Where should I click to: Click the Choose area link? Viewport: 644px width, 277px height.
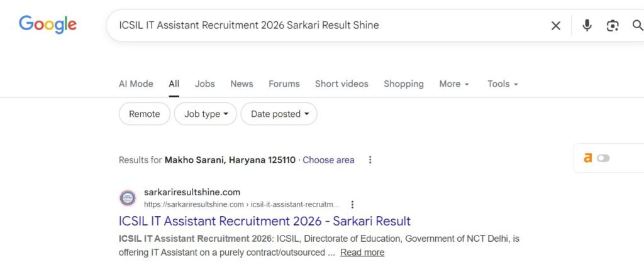(328, 160)
